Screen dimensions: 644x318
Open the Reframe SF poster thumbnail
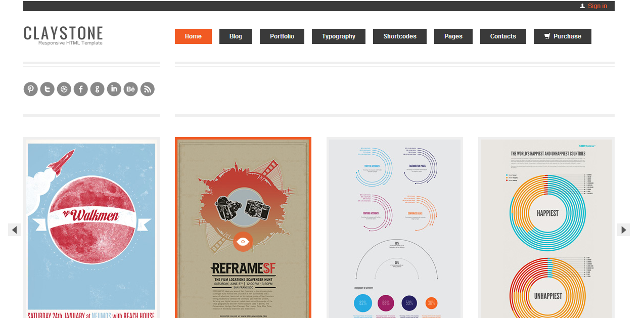[x=243, y=228]
